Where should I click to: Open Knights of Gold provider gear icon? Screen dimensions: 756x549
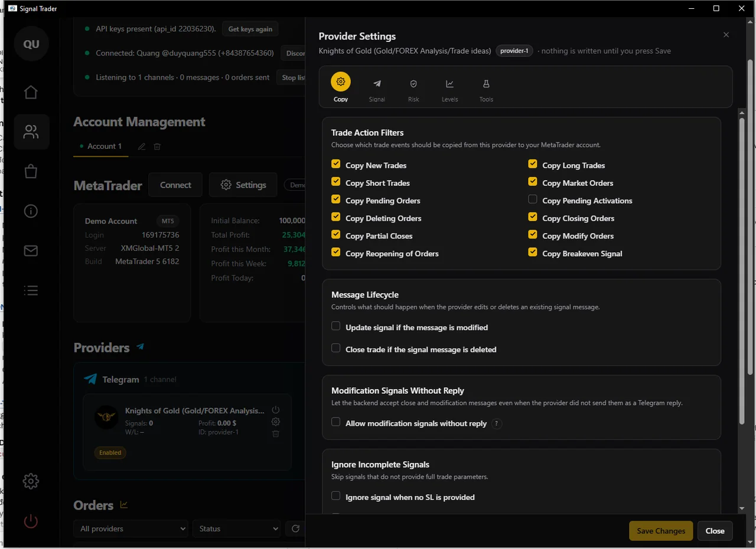pos(275,421)
